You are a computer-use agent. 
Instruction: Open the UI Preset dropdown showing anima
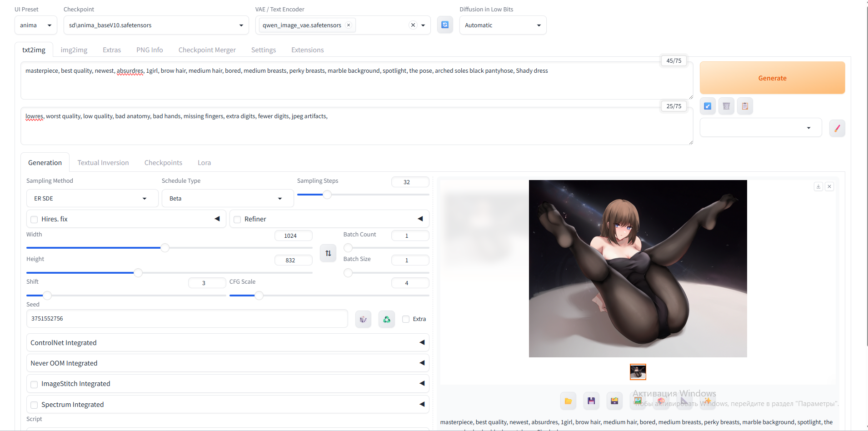(36, 25)
